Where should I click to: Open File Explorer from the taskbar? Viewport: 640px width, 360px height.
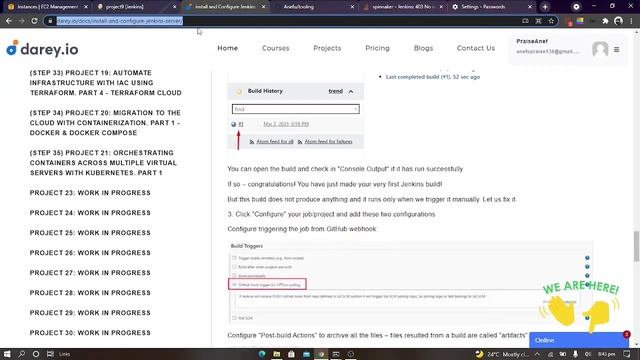(x=277, y=354)
